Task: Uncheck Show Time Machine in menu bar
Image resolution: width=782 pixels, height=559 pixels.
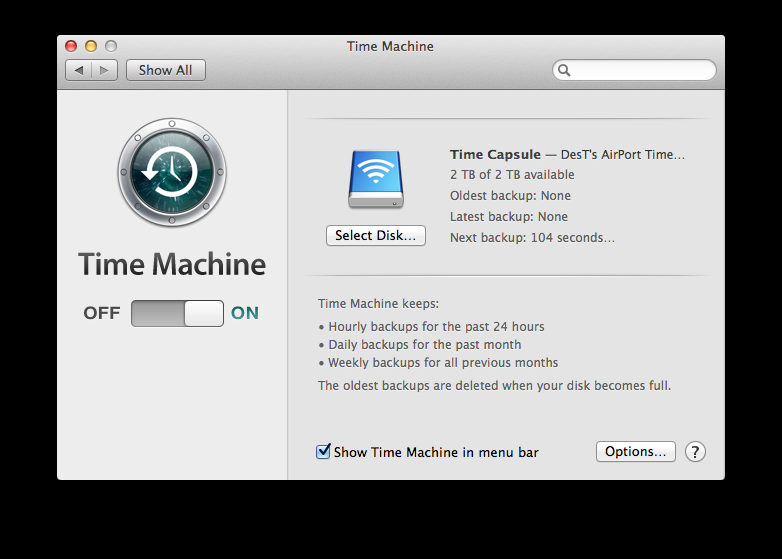Action: point(323,452)
